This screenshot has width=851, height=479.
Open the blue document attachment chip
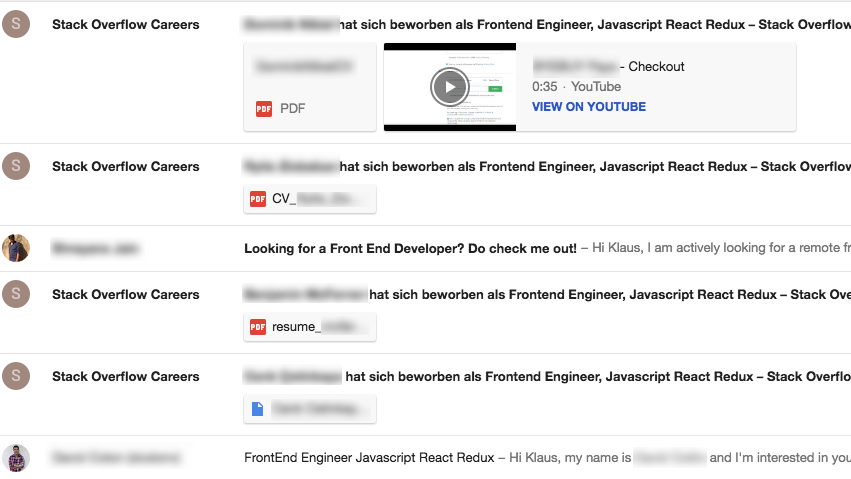click(310, 409)
